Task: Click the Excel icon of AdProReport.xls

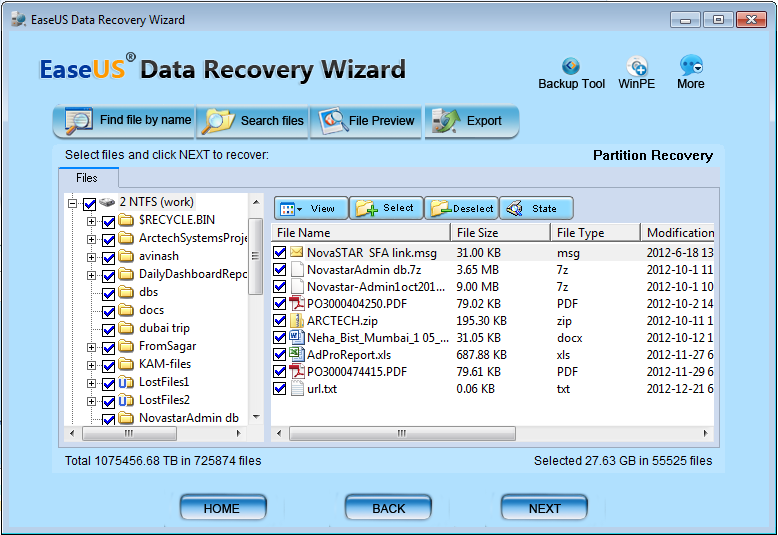Action: pyautogui.click(x=297, y=354)
